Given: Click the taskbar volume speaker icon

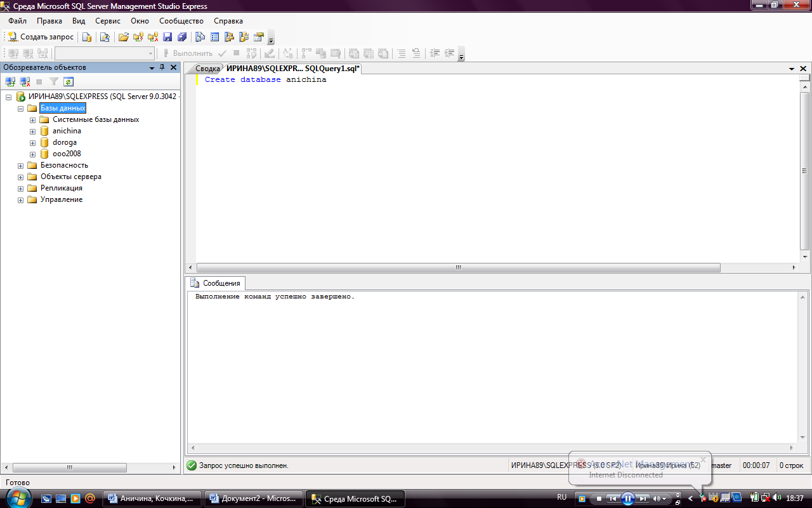Looking at the screenshot, I should (777, 498).
